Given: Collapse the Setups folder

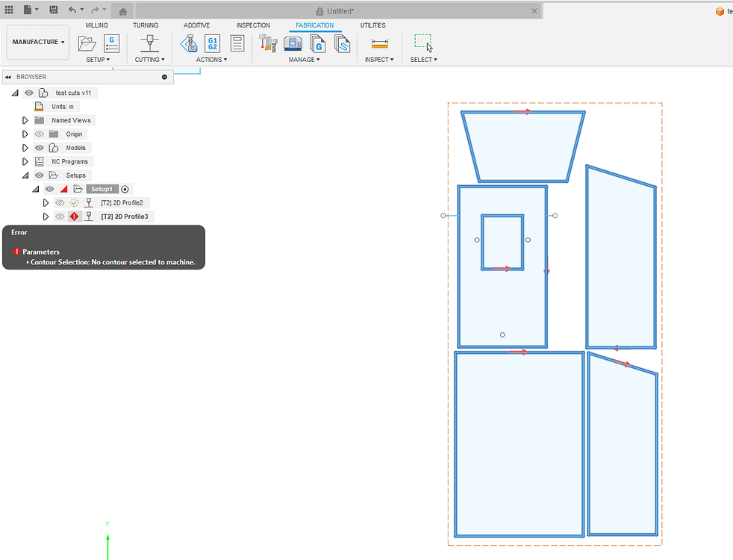Looking at the screenshot, I should (25, 175).
